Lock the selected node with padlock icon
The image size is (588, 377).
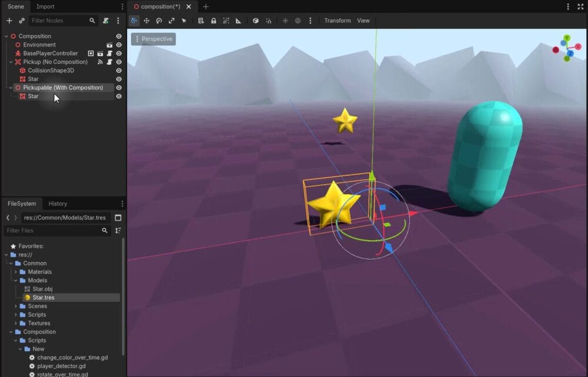pyautogui.click(x=213, y=21)
